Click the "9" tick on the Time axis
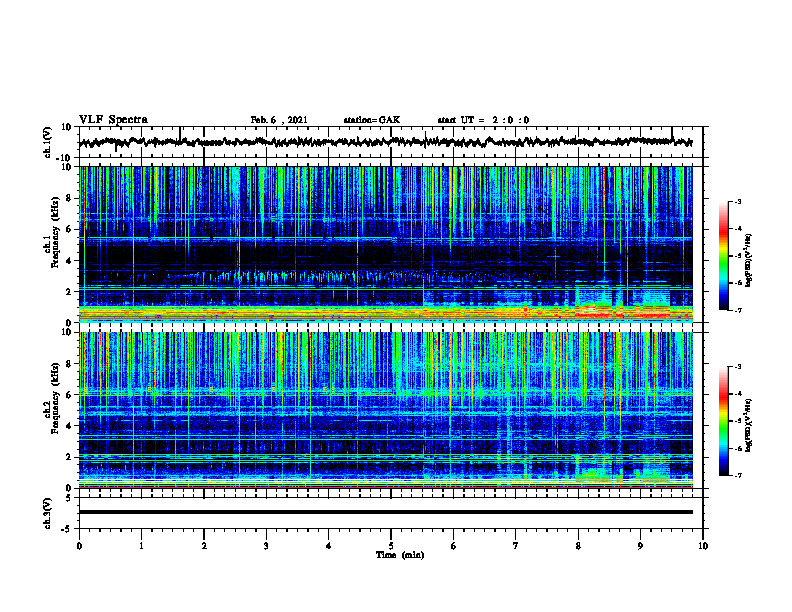Screen dimensions: 792x612 tap(640, 546)
